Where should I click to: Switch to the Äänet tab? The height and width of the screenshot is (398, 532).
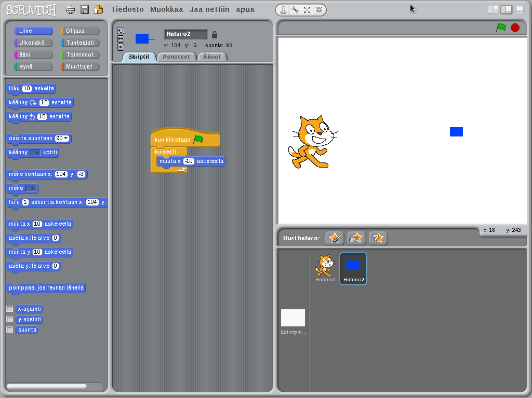(212, 57)
